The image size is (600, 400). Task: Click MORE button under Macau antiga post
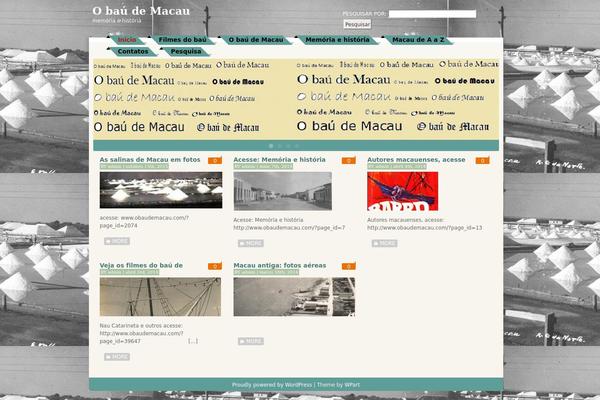click(251, 341)
